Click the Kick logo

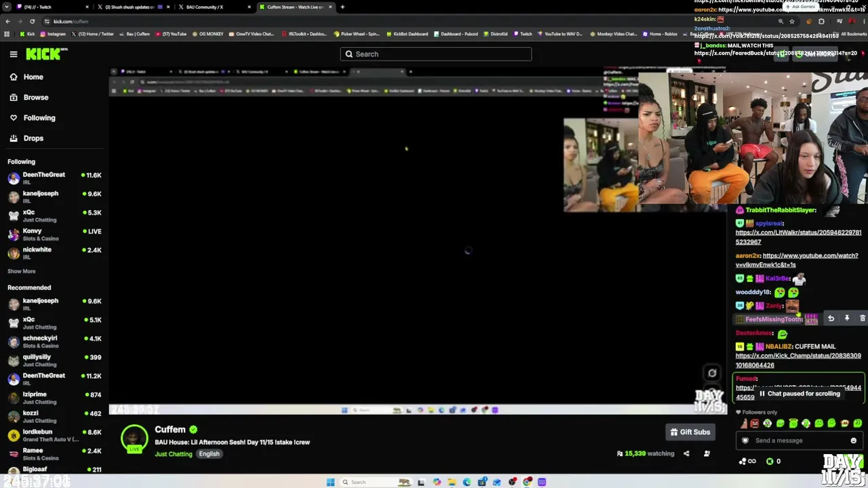(x=47, y=54)
